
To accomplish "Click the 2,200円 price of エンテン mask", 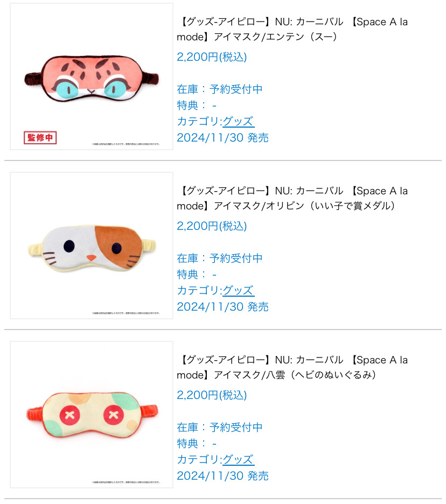I will pos(212,57).
